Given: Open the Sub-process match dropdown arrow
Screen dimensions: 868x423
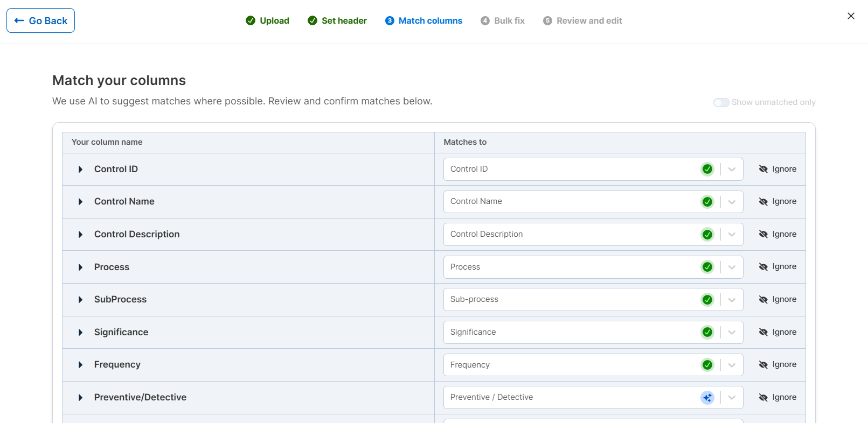Looking at the screenshot, I should [732, 300].
